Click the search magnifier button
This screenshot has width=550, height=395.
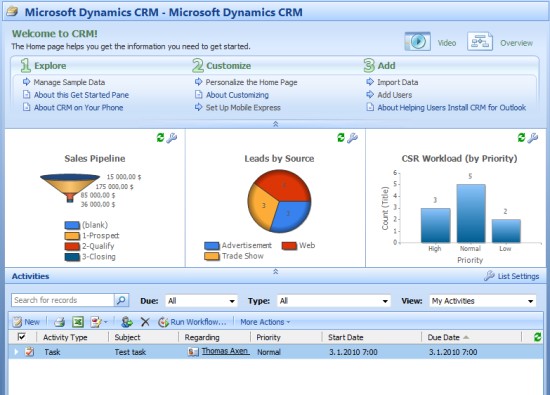(x=121, y=300)
